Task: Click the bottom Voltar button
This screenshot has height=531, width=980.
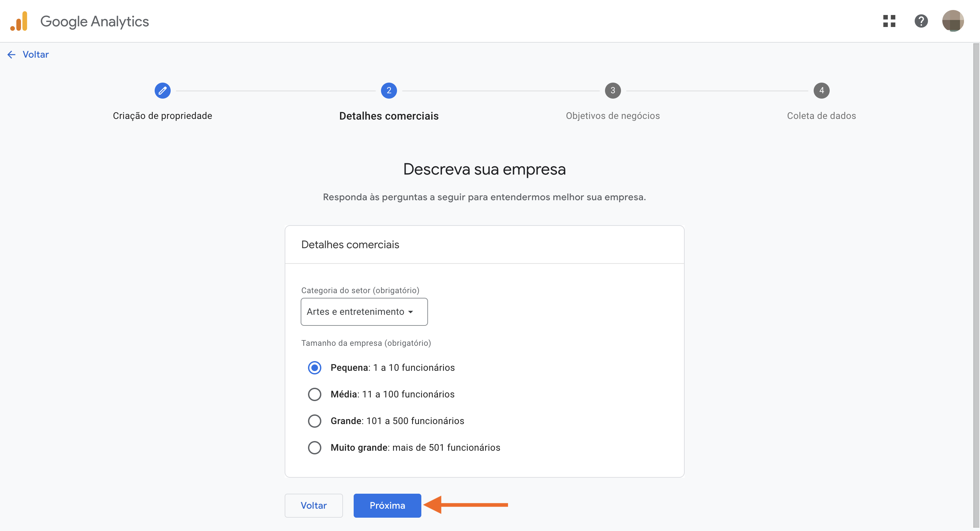Action: coord(313,506)
